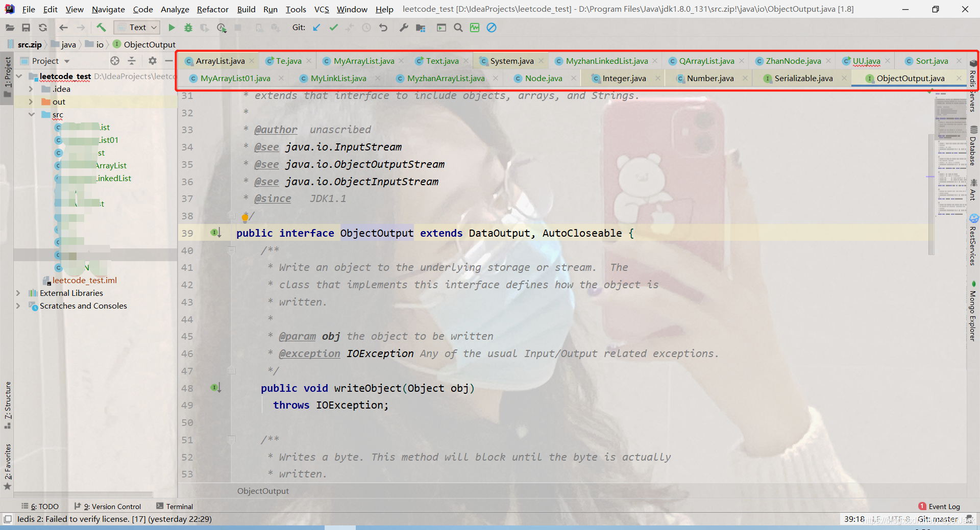Click the green monitor chart icon
The image size is (980, 530).
[475, 28]
